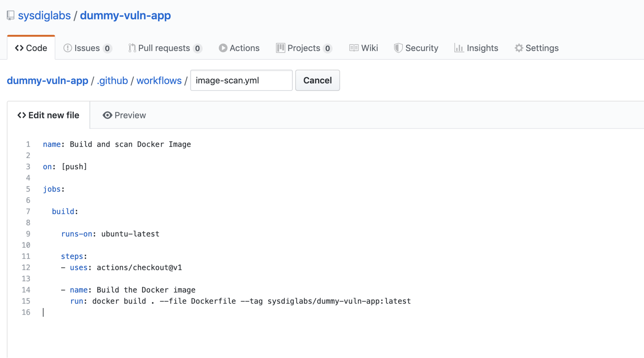This screenshot has height=358, width=644.
Task: Click the Projects board icon
Action: coord(280,48)
